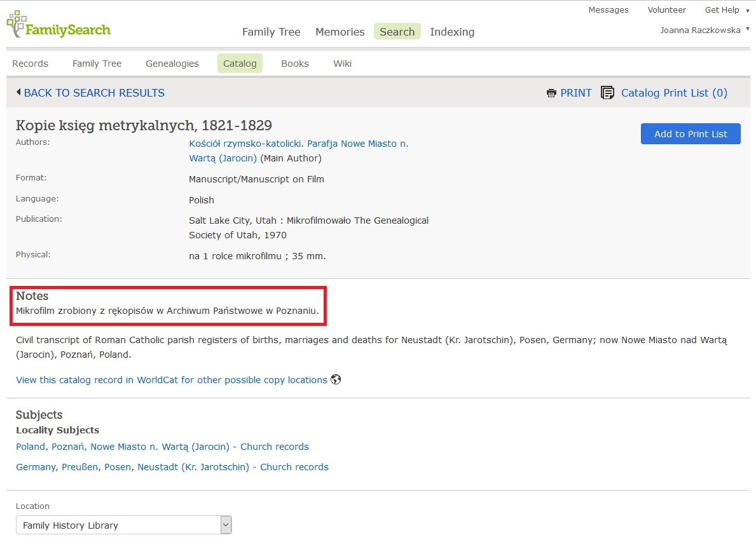Follow the Kościół rzymsko-katolicki author link
The height and width of the screenshot is (542, 756).
(x=298, y=144)
